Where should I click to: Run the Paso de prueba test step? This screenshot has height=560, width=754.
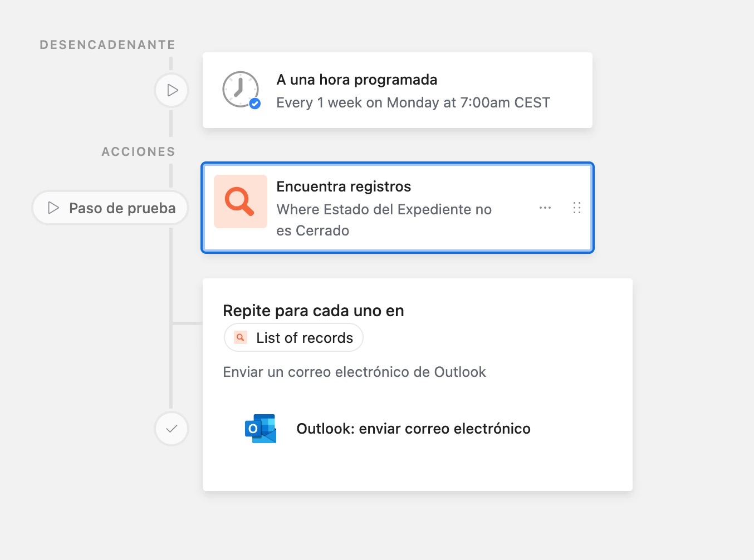tap(110, 208)
